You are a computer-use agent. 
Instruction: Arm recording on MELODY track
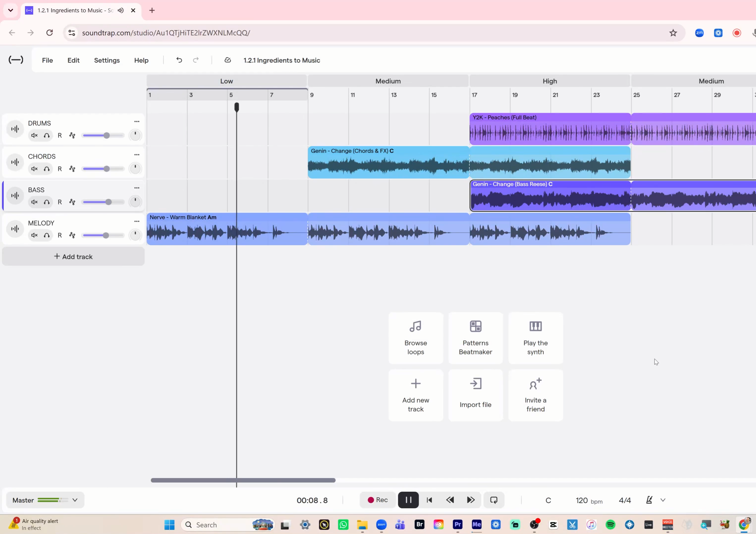click(x=60, y=235)
